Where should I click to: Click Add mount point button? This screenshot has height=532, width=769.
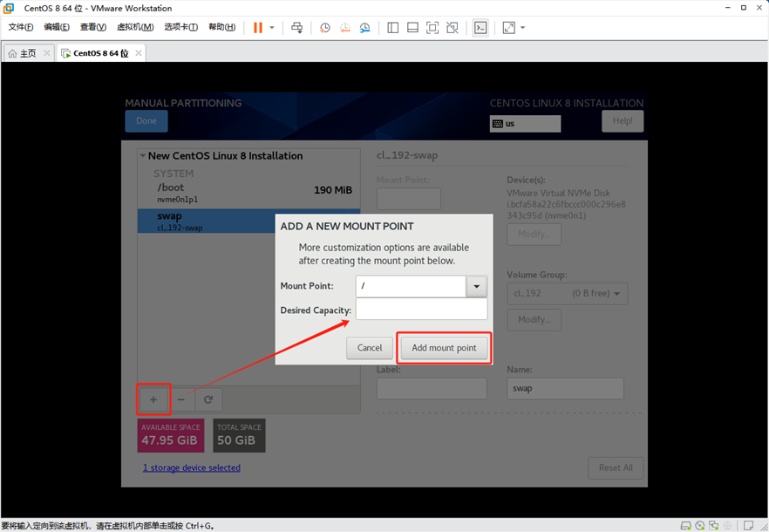click(x=444, y=348)
